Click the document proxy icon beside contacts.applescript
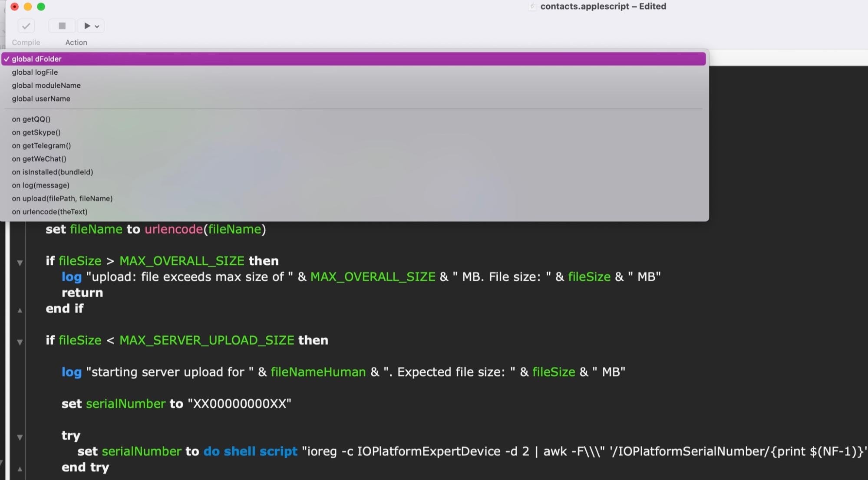This screenshot has height=480, width=868. 532,7
